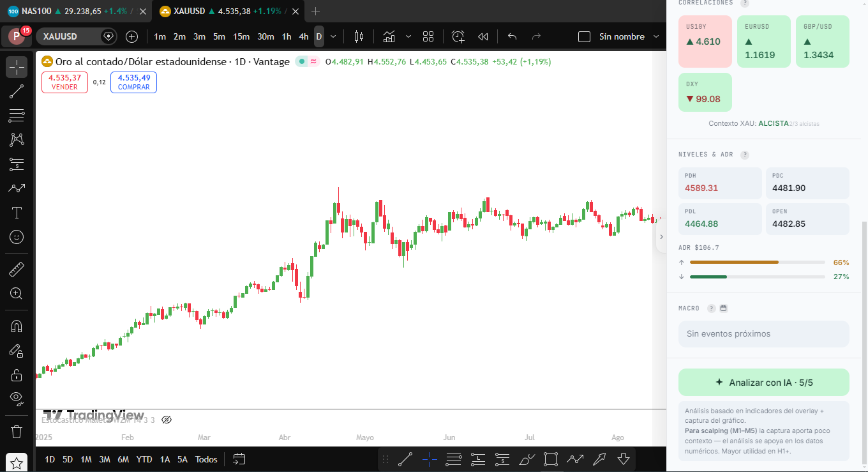Start bar replay with the rewind icon
Image resolution: width=868 pixels, height=472 pixels.
(x=483, y=36)
